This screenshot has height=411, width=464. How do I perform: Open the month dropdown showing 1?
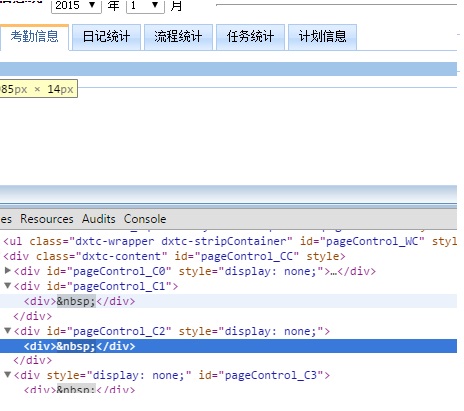coord(145,6)
